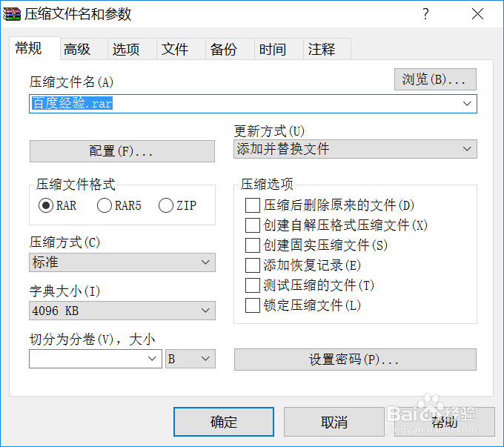
Task: Tick the 创建自解压格式压缩文件 checkbox
Action: click(253, 225)
